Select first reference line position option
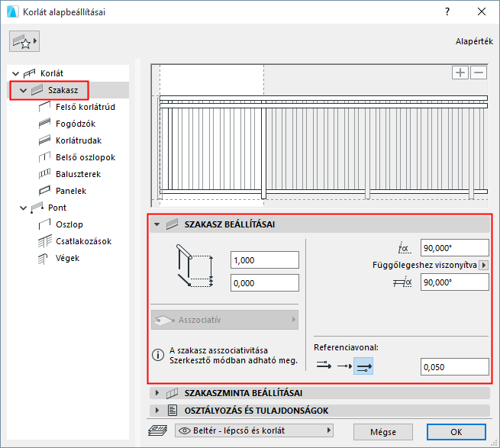This screenshot has height=448, width=500. pos(324,366)
